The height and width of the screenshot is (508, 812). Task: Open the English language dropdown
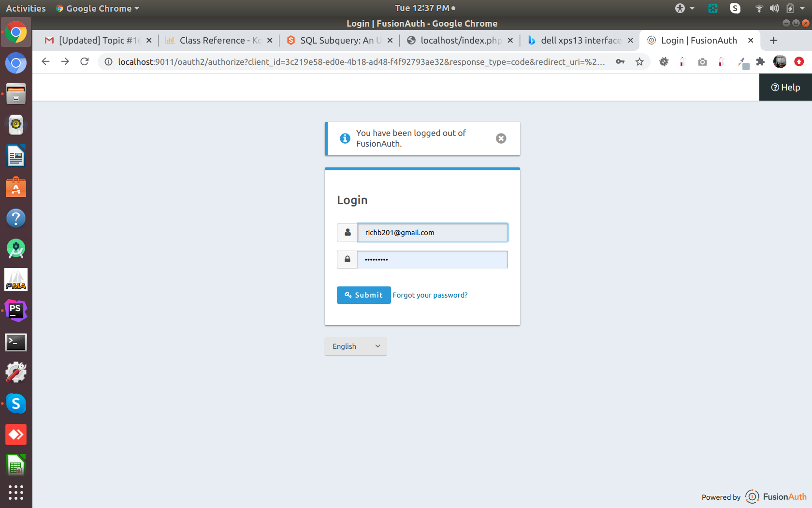(355, 346)
